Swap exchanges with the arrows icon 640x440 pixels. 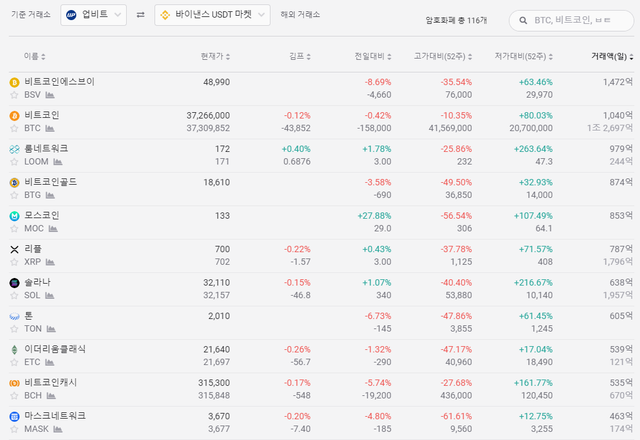click(x=140, y=15)
